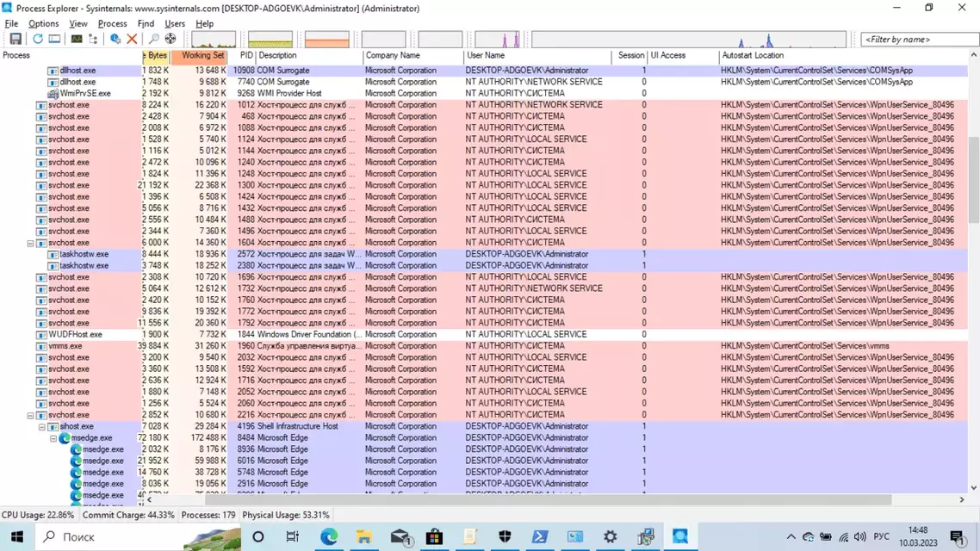The image size is (980, 551).
Task: Sort by the Process column header
Action: pyautogui.click(x=71, y=56)
